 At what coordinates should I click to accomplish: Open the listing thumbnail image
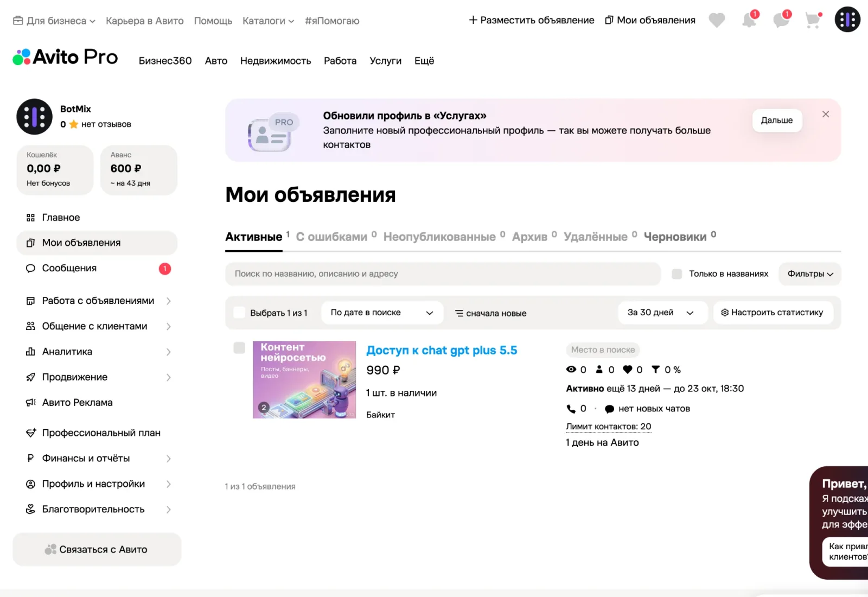[304, 380]
